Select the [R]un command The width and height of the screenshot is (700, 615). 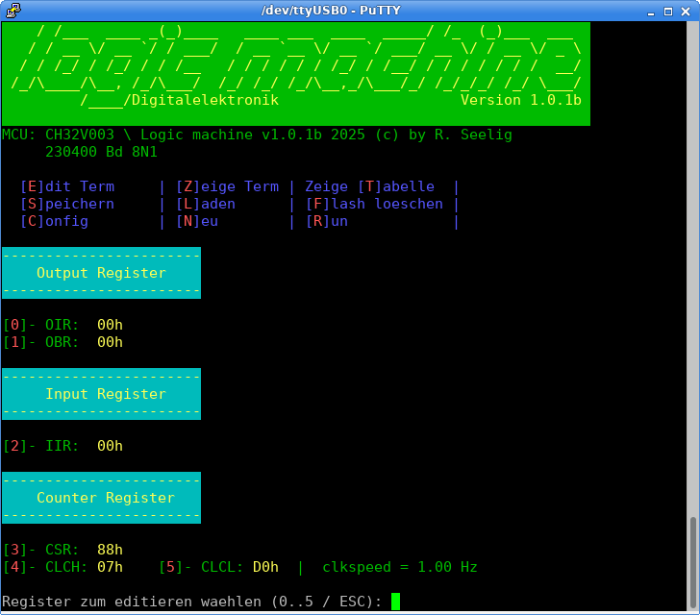(x=327, y=221)
